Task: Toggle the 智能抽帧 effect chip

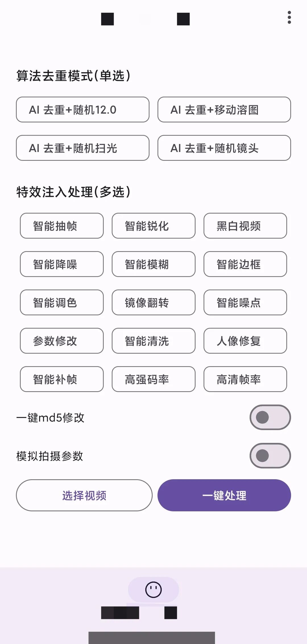Action: tap(62, 226)
